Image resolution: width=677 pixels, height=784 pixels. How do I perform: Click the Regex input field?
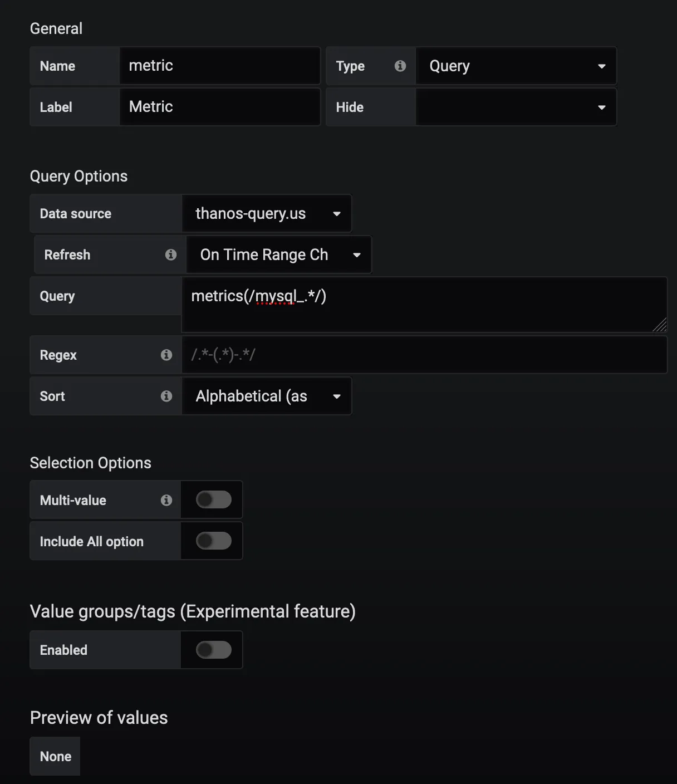click(423, 355)
